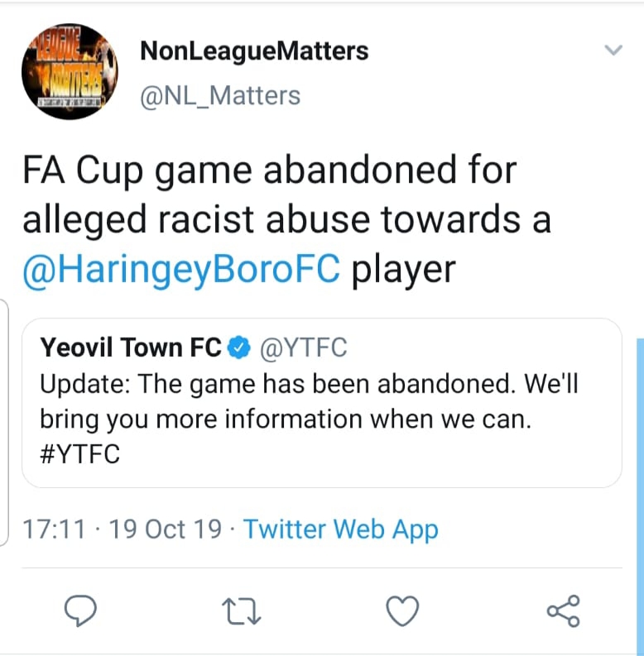This screenshot has height=656, width=644.
Task: Click the previous tweet card edge on left
Action: (4, 423)
